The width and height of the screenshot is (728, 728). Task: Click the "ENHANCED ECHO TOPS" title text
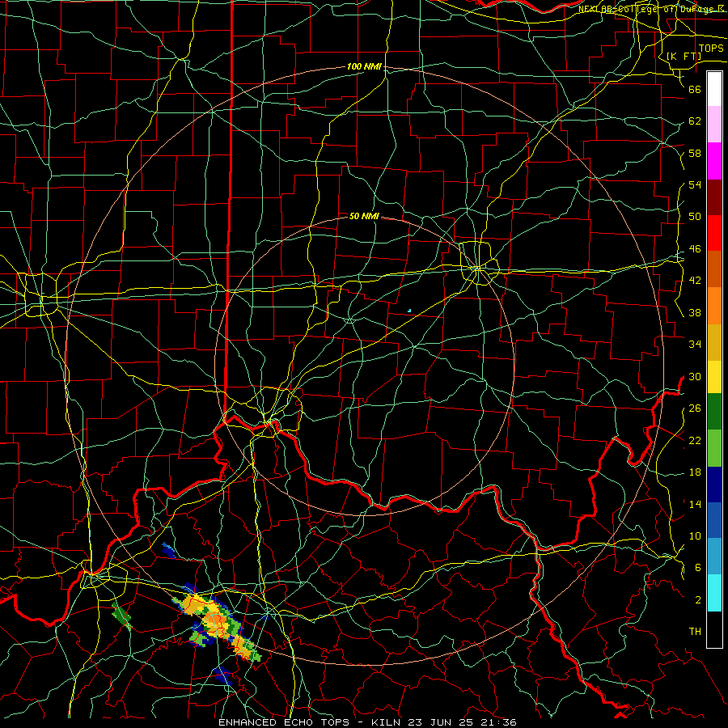[x=284, y=722]
